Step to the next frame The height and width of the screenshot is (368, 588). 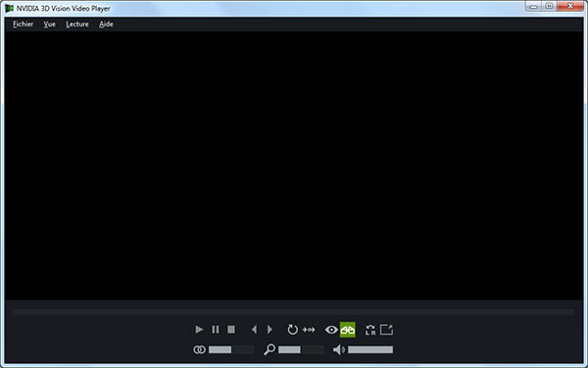[270, 330]
